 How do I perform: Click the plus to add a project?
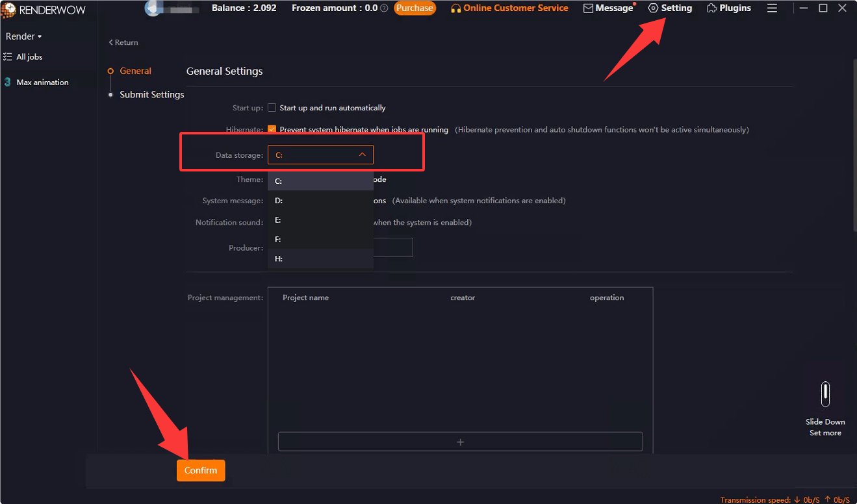(x=460, y=441)
